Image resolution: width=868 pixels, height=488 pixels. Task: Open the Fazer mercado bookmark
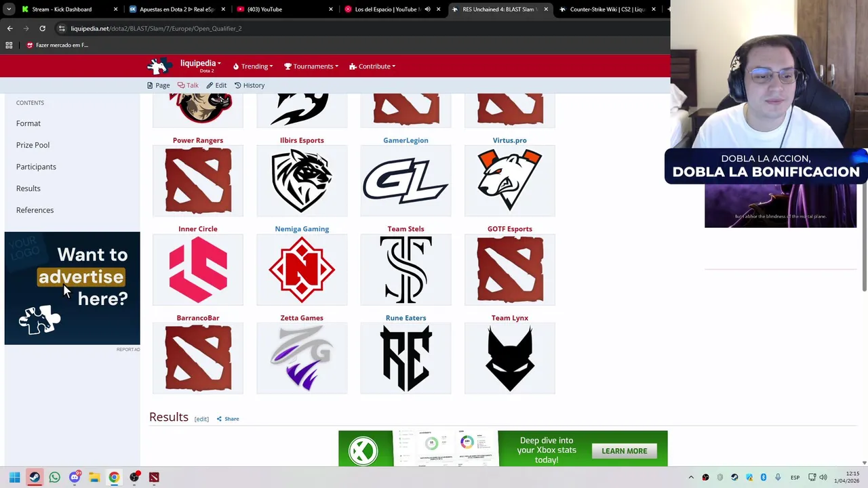pos(57,45)
